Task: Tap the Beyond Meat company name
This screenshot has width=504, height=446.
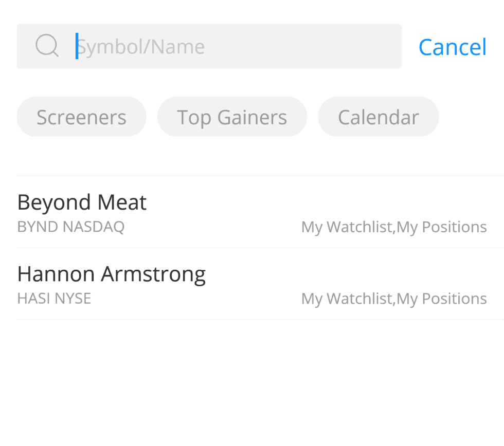Action: pyautogui.click(x=81, y=202)
